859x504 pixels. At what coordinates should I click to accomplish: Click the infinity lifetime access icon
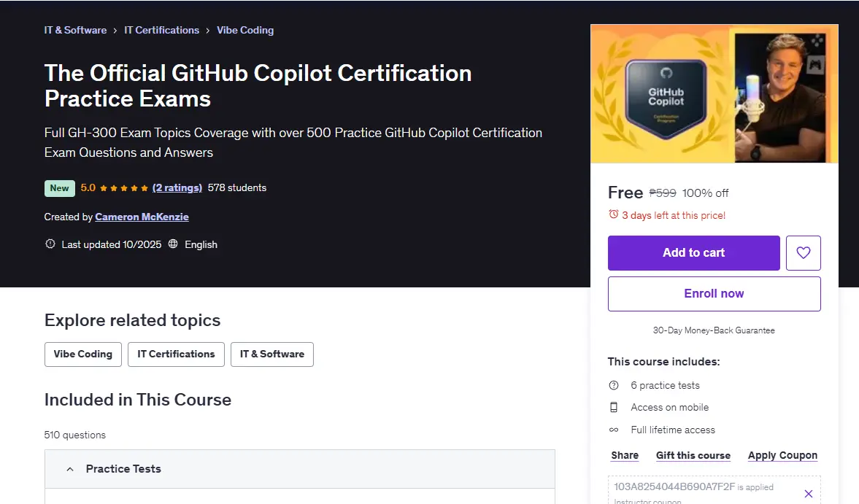(x=614, y=430)
